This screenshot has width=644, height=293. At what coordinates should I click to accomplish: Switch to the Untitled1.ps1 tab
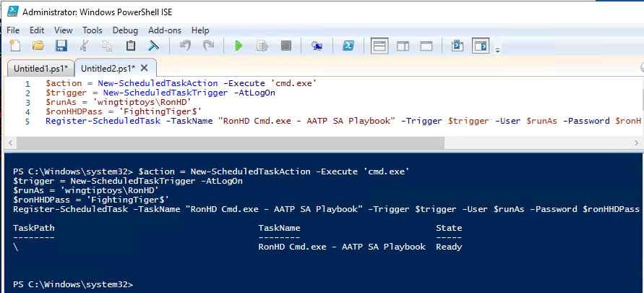click(x=41, y=68)
